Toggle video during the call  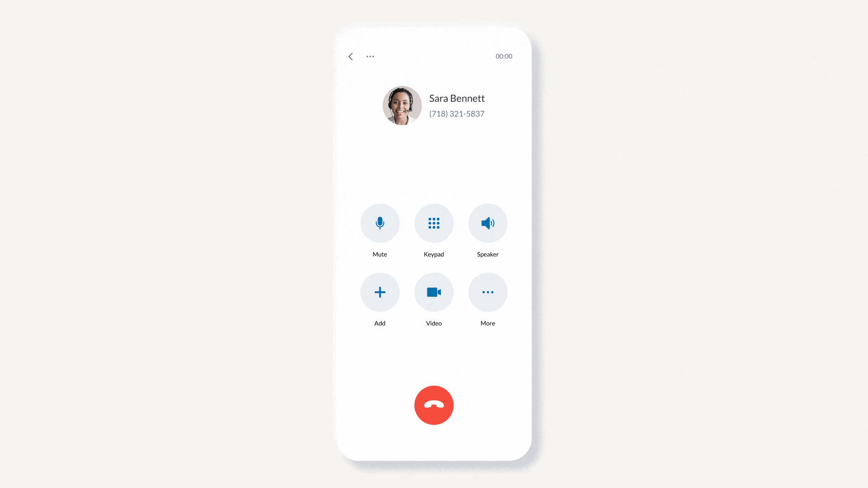[434, 292]
